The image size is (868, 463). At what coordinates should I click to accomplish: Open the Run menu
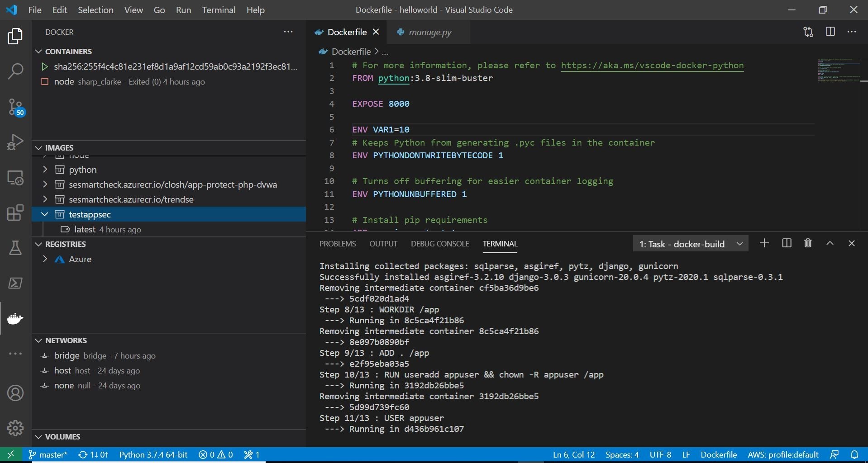[x=183, y=10]
